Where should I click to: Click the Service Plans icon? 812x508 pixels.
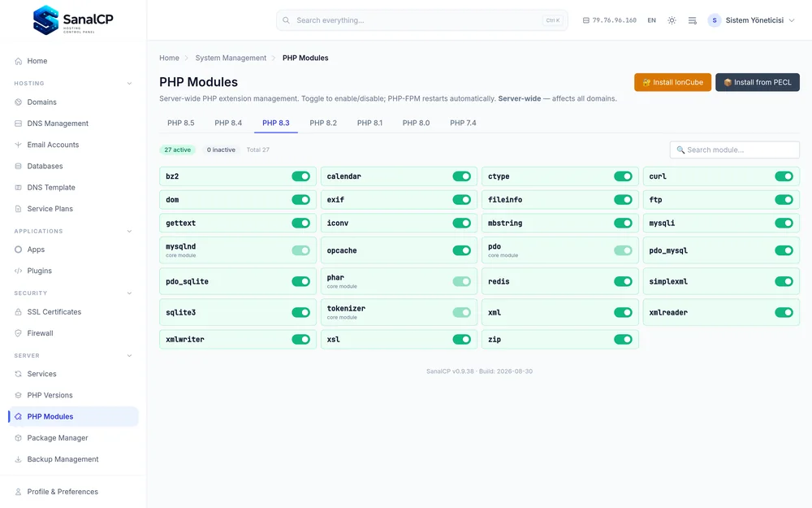coord(18,208)
